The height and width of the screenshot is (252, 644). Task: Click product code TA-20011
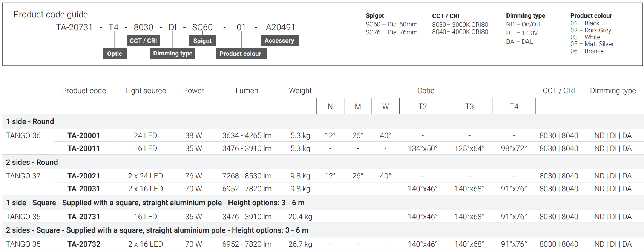pos(84,148)
